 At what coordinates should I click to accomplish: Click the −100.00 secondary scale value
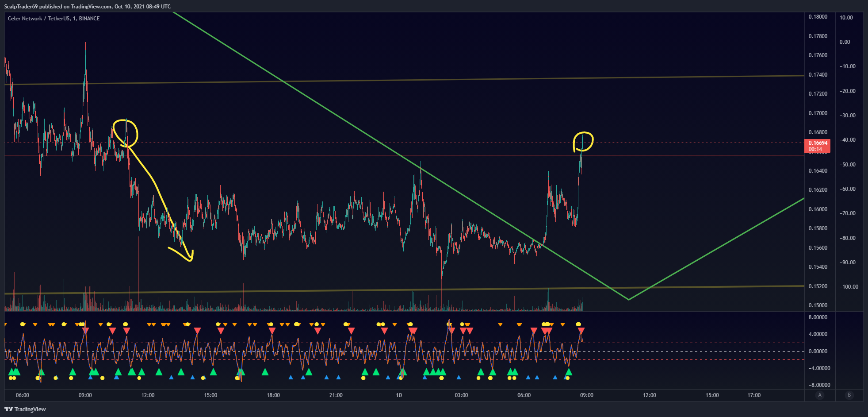(849, 287)
